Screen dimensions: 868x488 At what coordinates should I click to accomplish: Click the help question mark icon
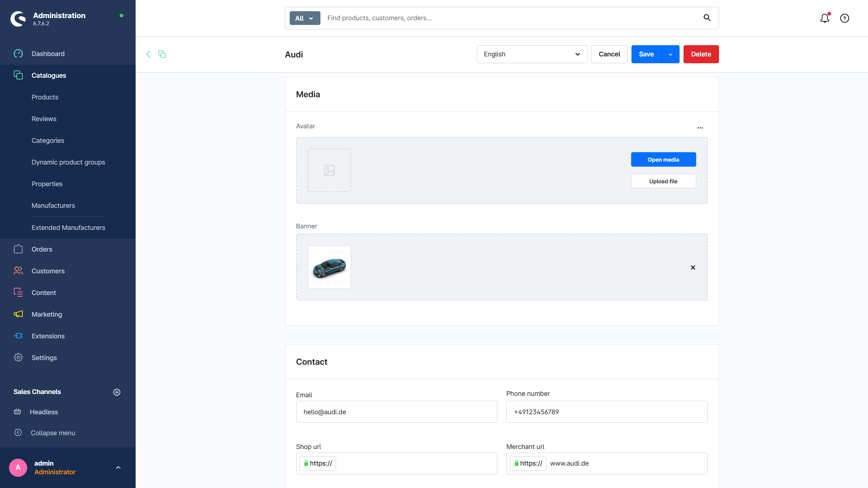point(844,18)
